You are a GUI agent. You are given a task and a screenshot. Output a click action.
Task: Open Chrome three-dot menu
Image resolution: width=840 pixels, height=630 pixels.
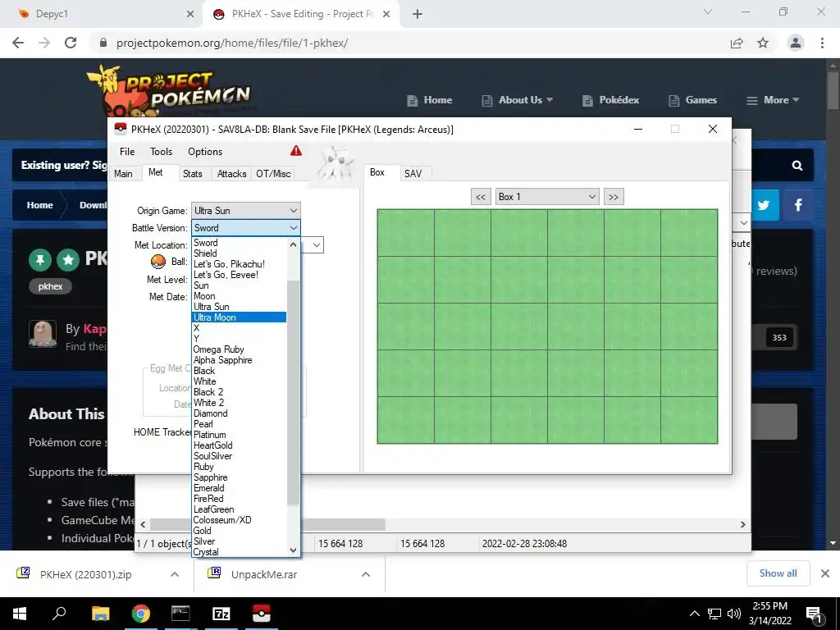[x=822, y=43]
